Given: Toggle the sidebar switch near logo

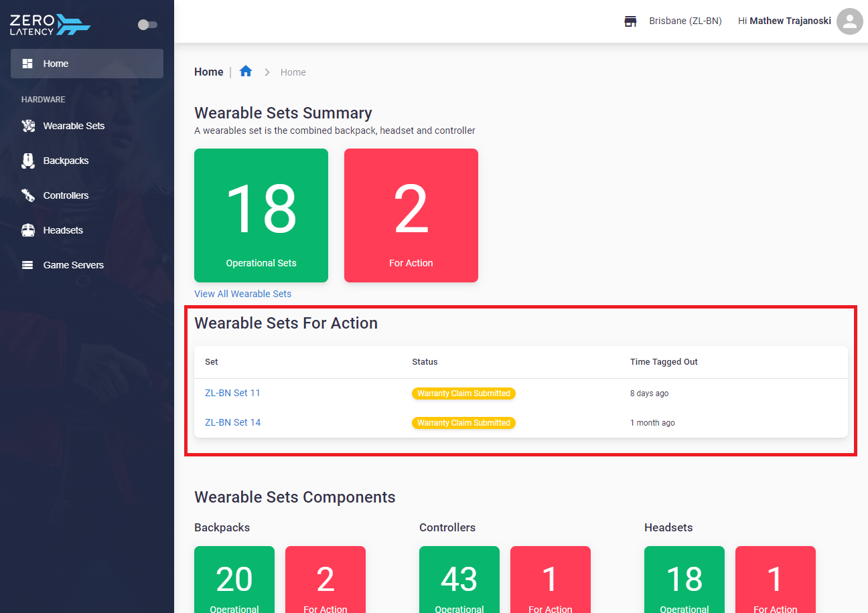Looking at the screenshot, I should click(x=147, y=25).
